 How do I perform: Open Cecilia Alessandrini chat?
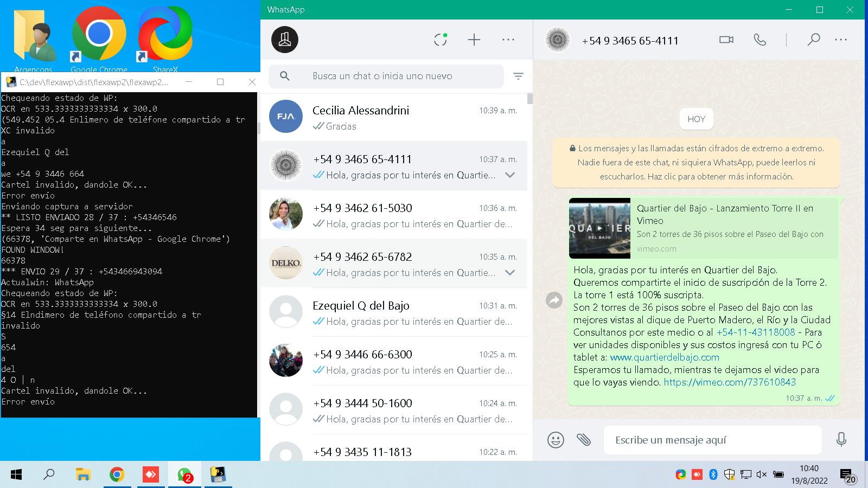[393, 117]
